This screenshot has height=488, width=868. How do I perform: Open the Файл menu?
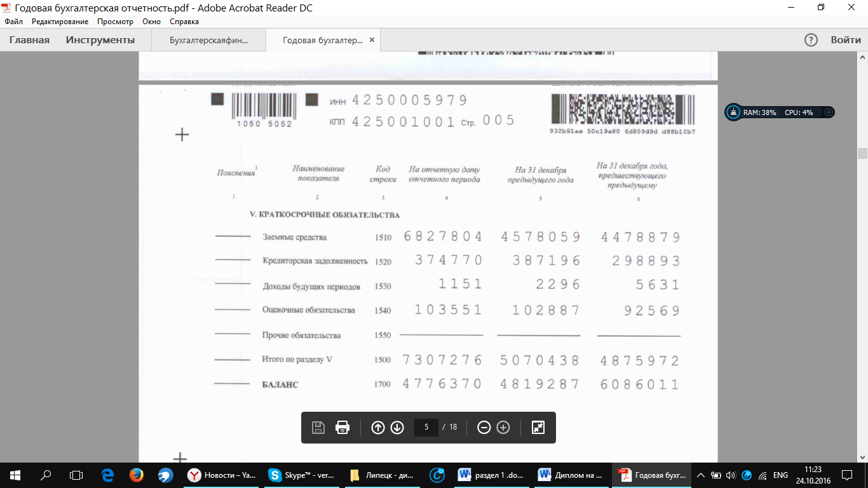[13, 22]
